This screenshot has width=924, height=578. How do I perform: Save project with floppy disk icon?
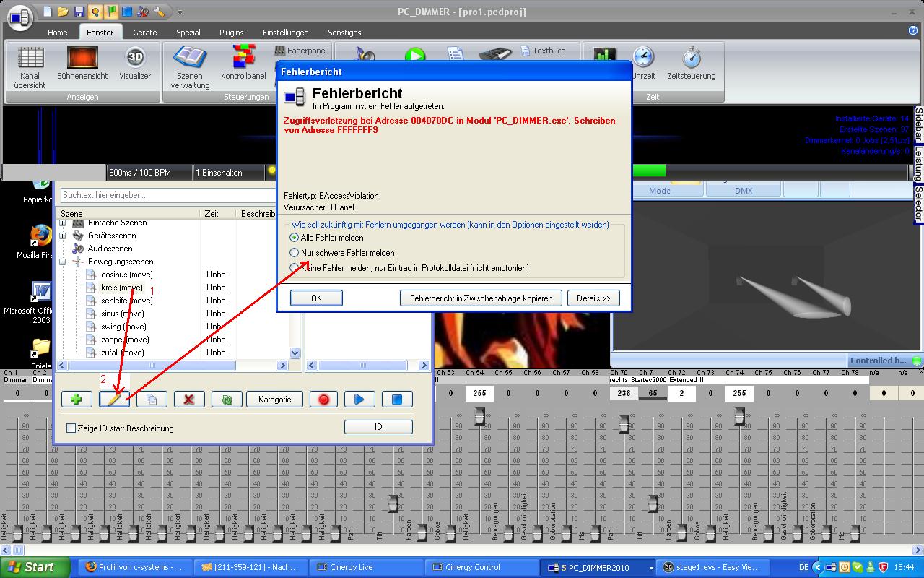[79, 12]
